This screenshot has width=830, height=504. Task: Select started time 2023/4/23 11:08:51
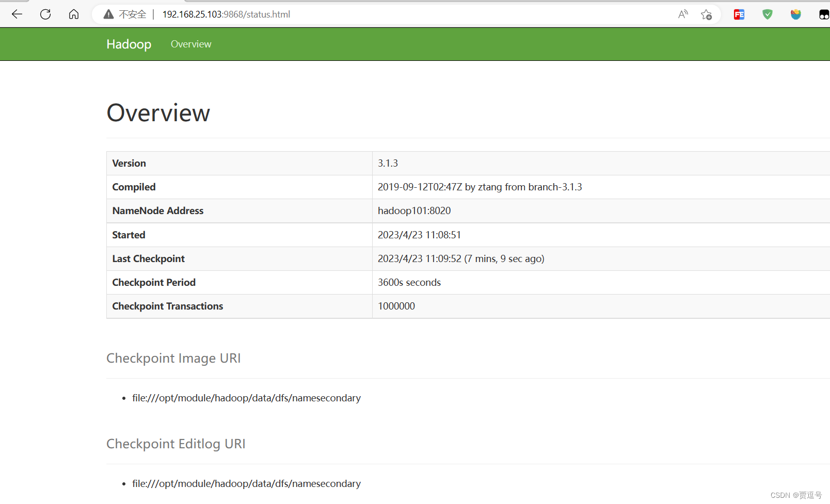(419, 235)
